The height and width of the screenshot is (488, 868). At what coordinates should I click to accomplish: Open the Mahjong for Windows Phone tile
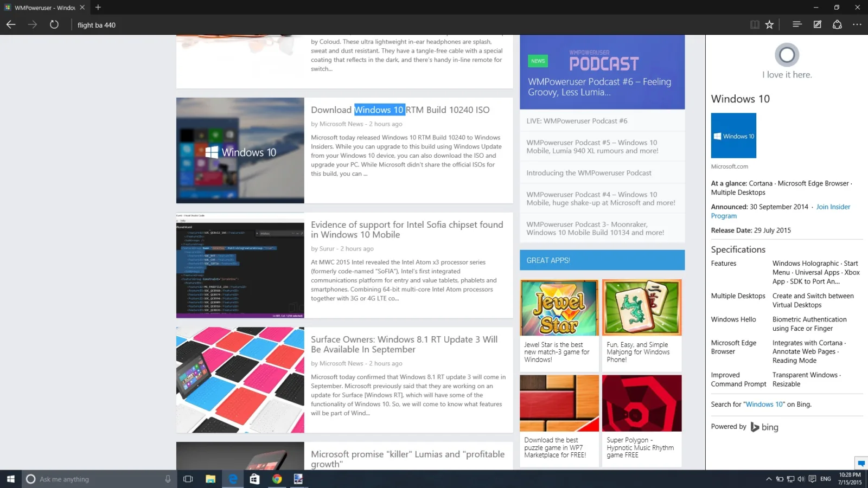tap(642, 325)
